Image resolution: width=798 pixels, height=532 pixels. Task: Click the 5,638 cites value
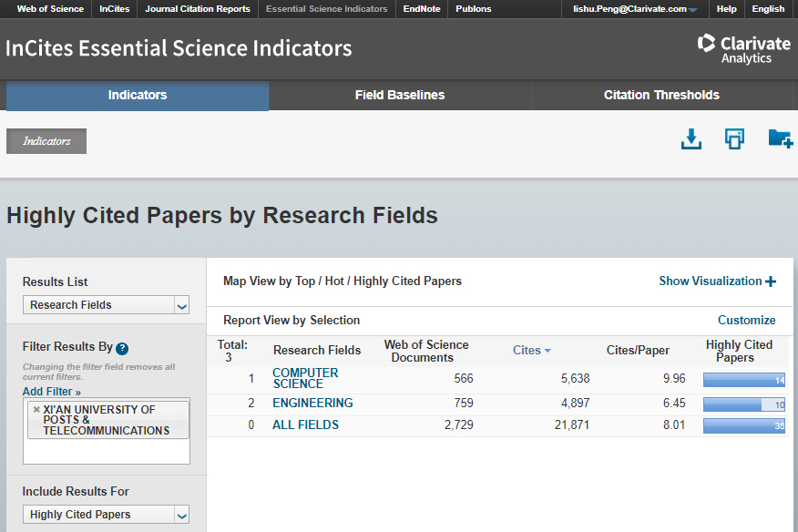tap(575, 378)
